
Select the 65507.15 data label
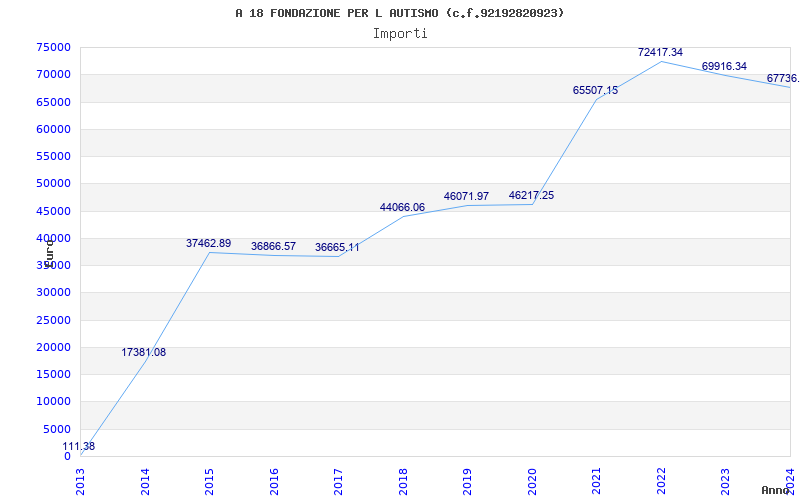click(595, 90)
